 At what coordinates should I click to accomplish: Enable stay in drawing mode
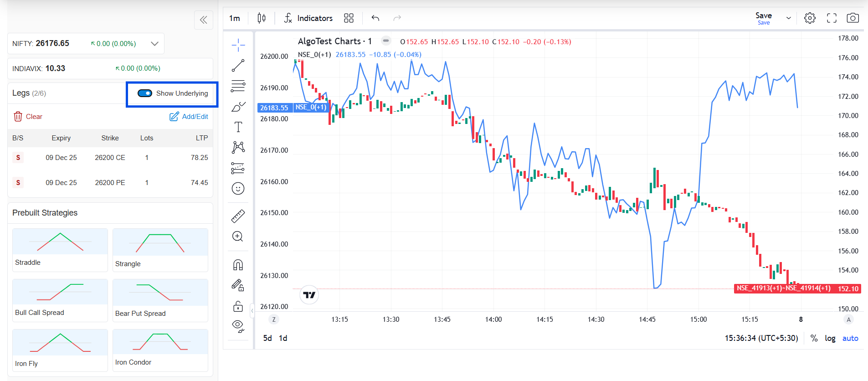[x=238, y=285]
